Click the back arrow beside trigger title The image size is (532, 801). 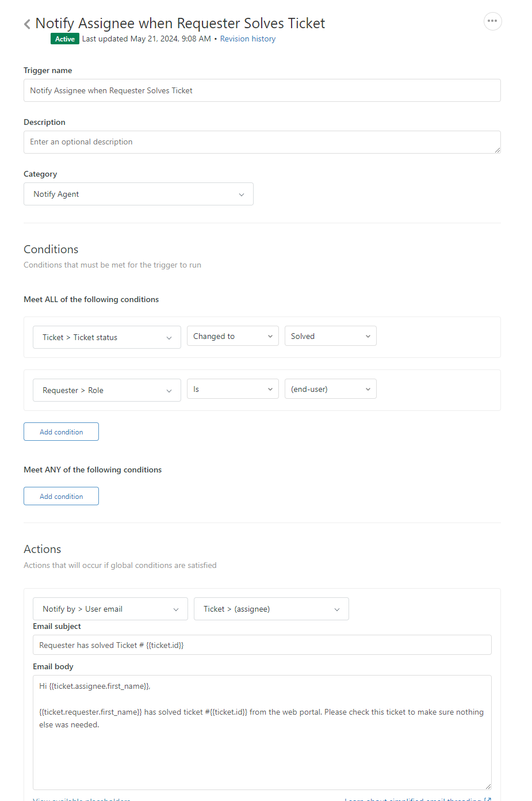27,24
